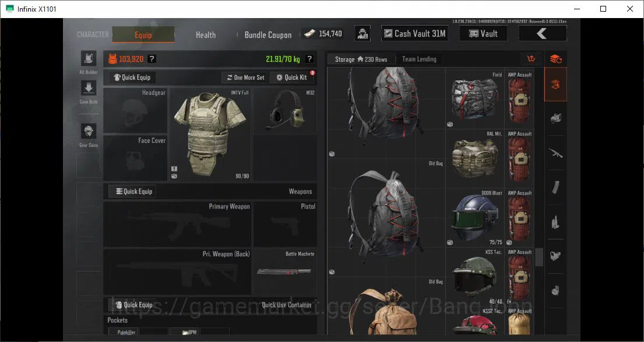This screenshot has width=644, height=342.
Task: Switch to the Equip tab
Action: (143, 35)
